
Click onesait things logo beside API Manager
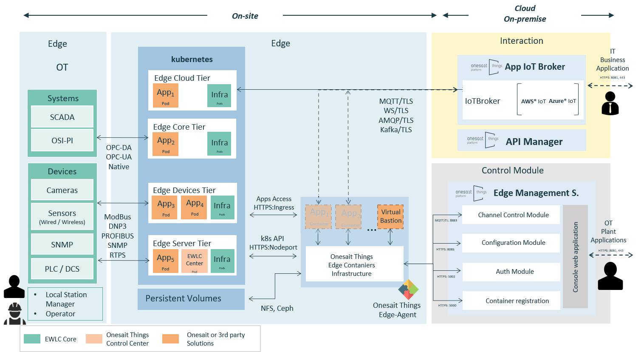click(x=483, y=140)
